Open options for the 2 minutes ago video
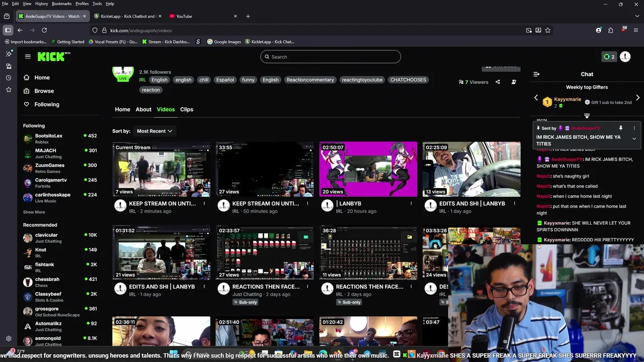This screenshot has height=362, width=644. pyautogui.click(x=204, y=204)
